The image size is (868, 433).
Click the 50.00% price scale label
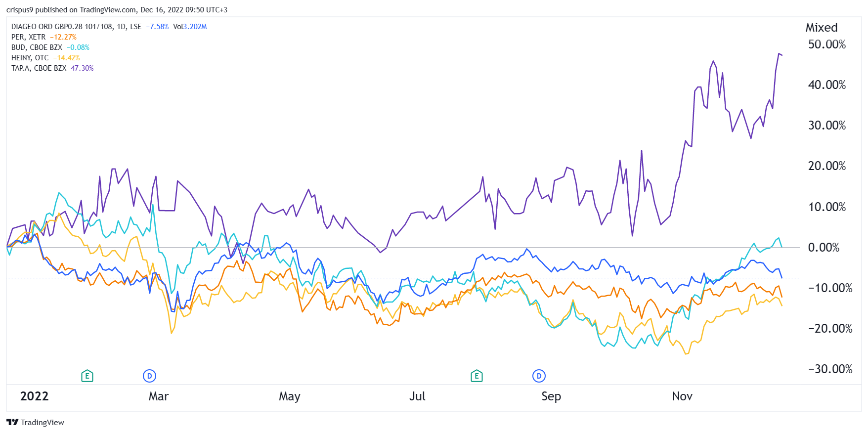coord(826,44)
